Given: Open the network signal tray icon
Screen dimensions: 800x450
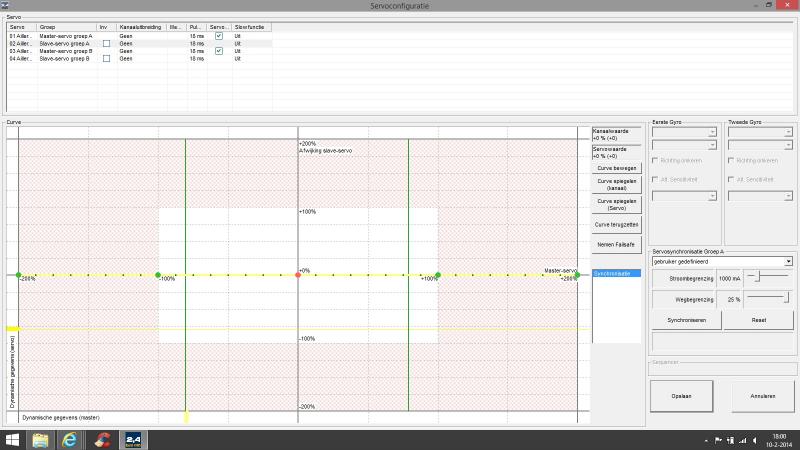Looking at the screenshot, I should (x=743, y=440).
